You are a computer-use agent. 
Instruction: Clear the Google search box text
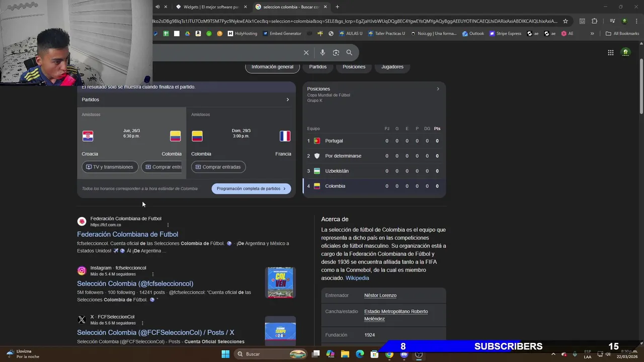tap(306, 52)
